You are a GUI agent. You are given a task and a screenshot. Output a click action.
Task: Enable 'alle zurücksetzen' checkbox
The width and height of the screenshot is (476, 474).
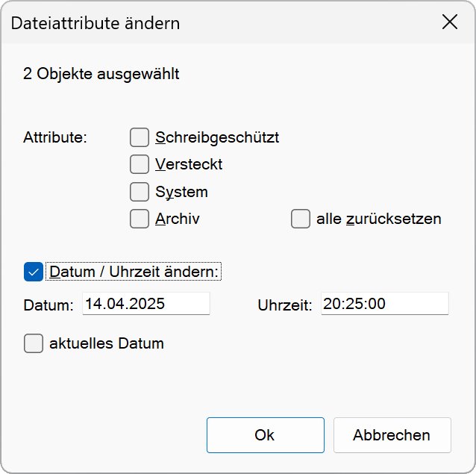301,219
